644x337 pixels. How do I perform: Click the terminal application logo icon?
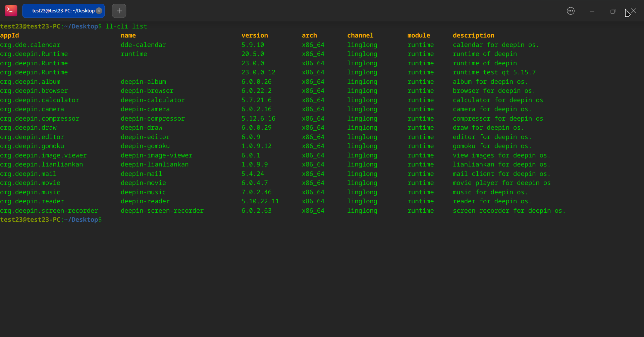11,11
